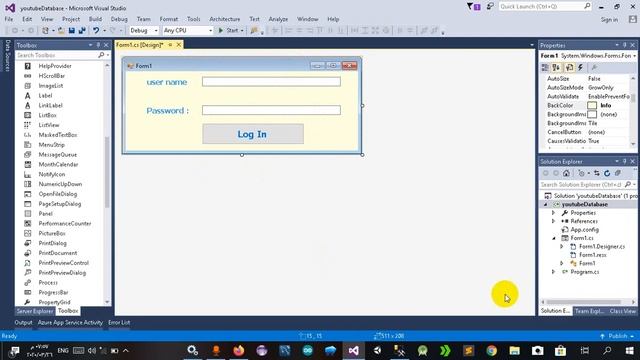This screenshot has height=360, width=640.
Task: Select the Panel toolbox item
Action: pos(45,213)
